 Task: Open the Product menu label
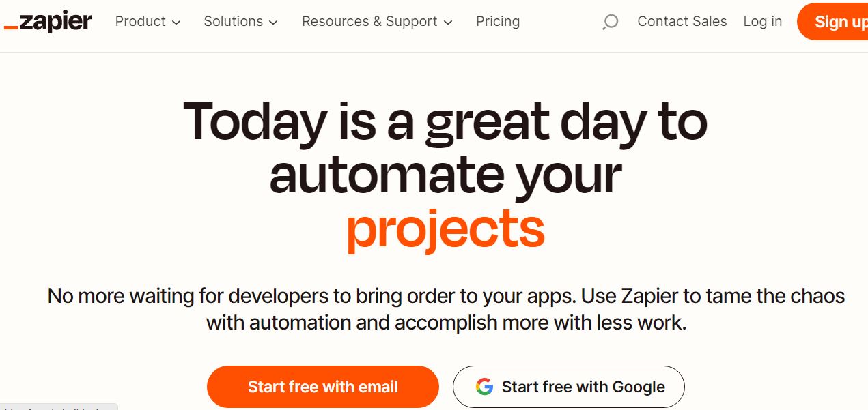[x=140, y=22]
